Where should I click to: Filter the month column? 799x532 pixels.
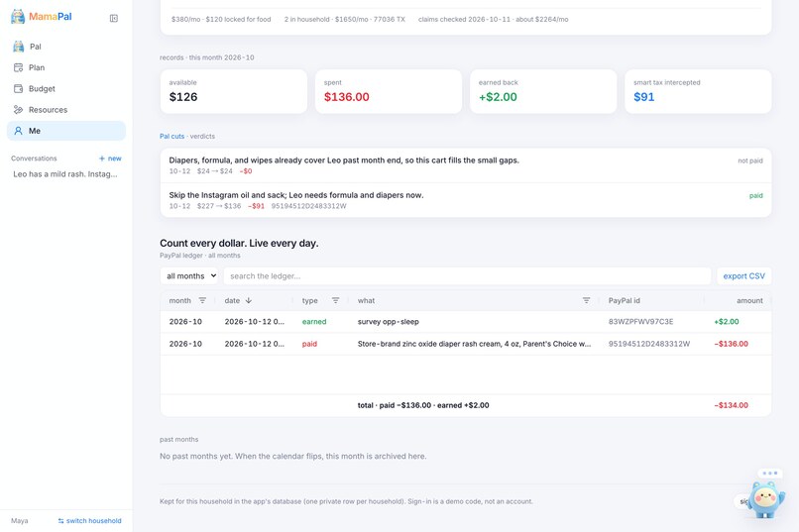202,300
